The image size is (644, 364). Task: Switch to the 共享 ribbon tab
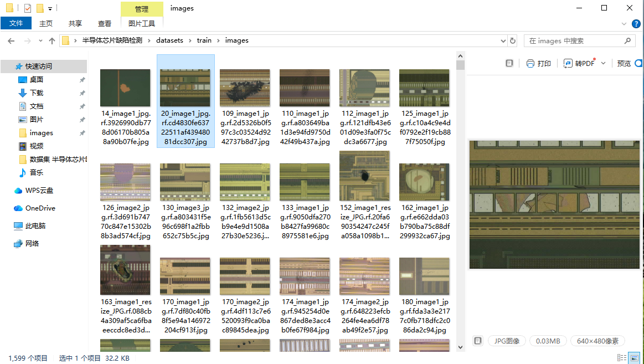point(75,23)
